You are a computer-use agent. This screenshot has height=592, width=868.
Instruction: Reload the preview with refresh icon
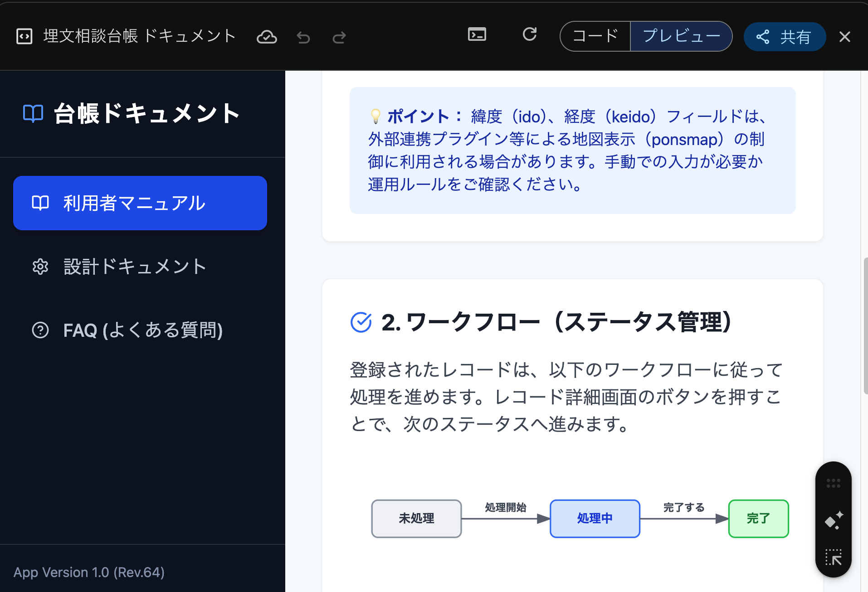pyautogui.click(x=530, y=34)
